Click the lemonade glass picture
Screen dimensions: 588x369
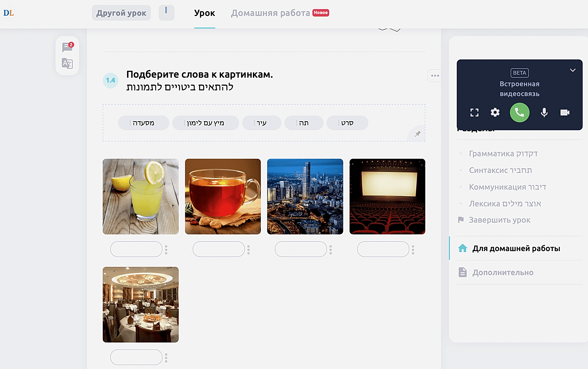[141, 197]
